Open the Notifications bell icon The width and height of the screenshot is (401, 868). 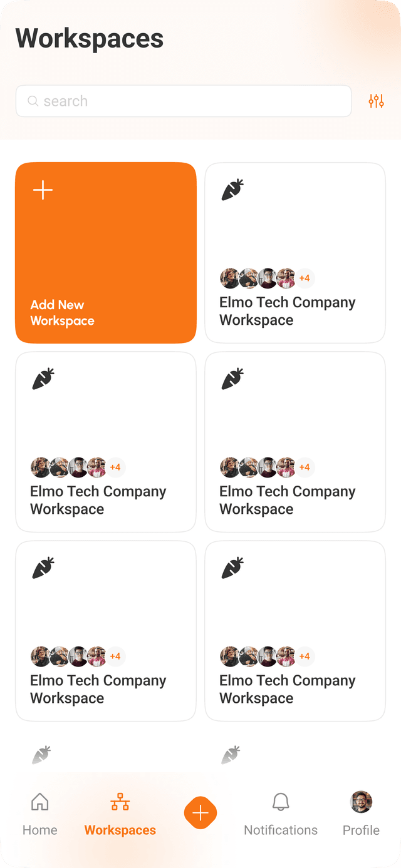point(281,801)
